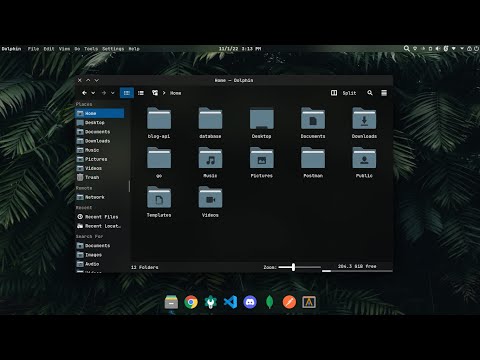This screenshot has height=360, width=480.
Task: Select Home in Places sidebar
Action: [100, 113]
